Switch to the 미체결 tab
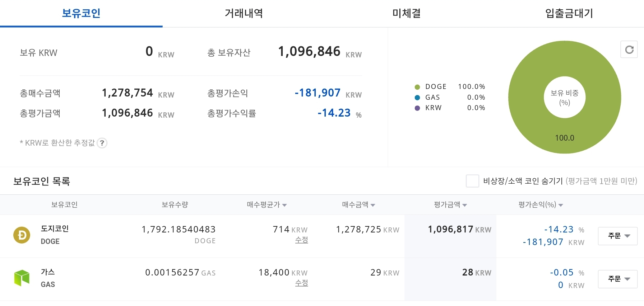644x306 pixels. [406, 13]
